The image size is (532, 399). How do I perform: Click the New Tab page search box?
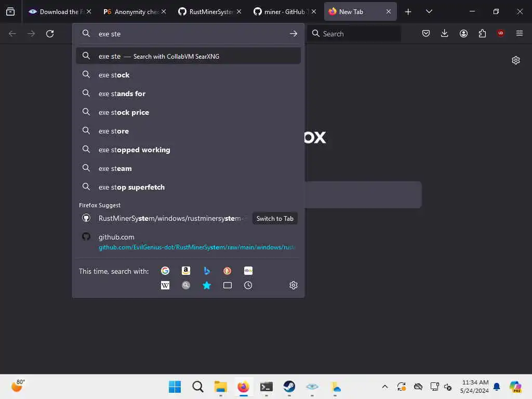click(x=363, y=195)
